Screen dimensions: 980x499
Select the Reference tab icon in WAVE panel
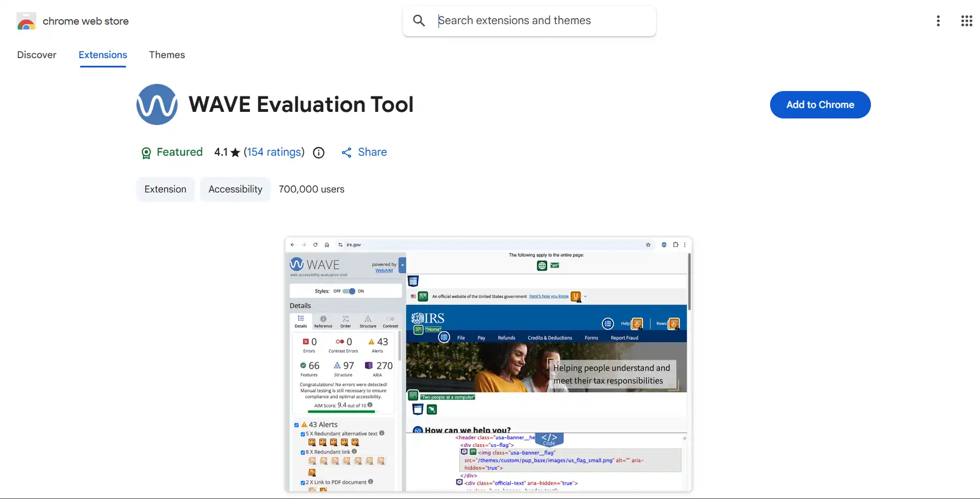point(323,319)
